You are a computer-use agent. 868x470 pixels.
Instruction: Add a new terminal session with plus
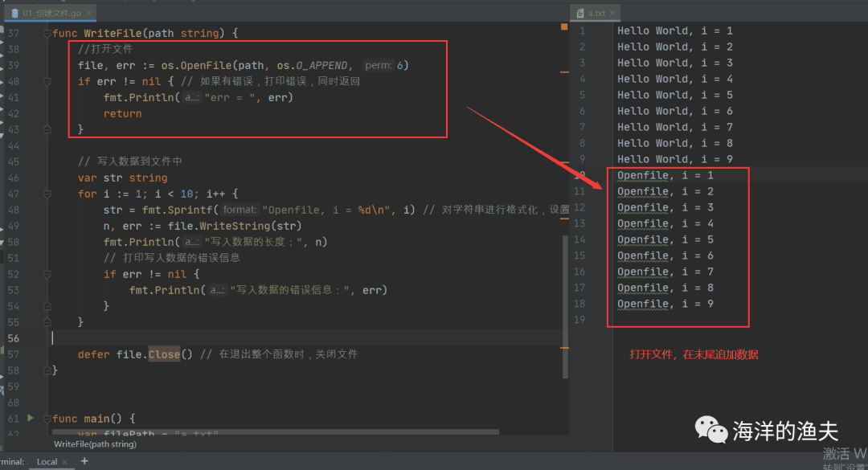(x=84, y=460)
